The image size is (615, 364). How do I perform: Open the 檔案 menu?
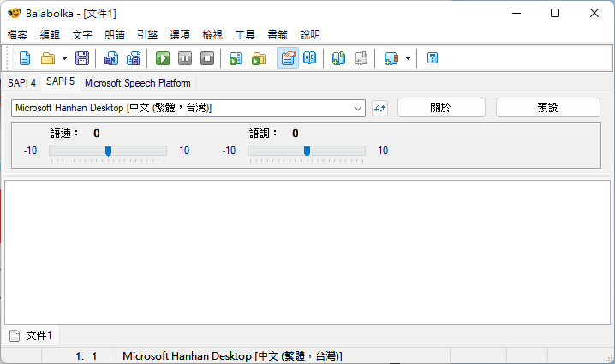(x=17, y=35)
